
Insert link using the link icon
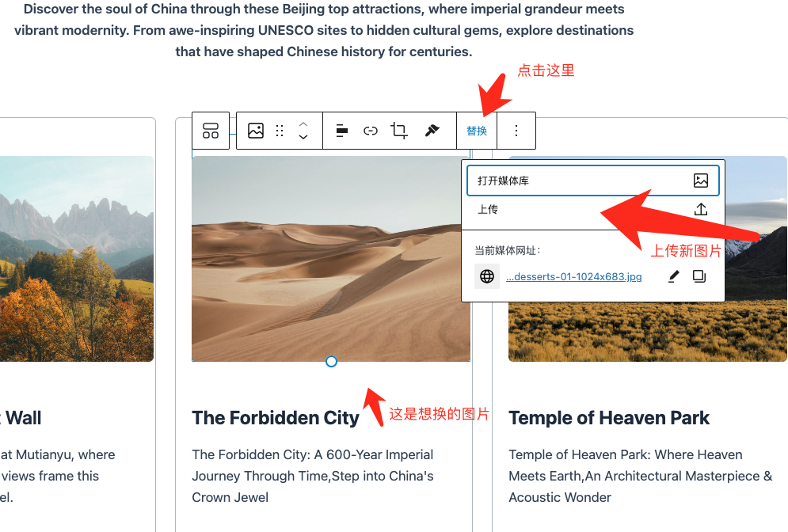[371, 131]
